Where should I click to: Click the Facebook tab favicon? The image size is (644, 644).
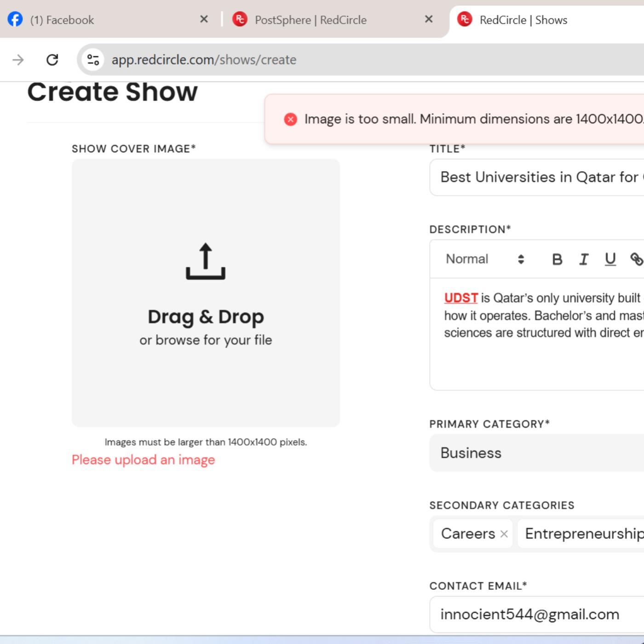pos(15,19)
